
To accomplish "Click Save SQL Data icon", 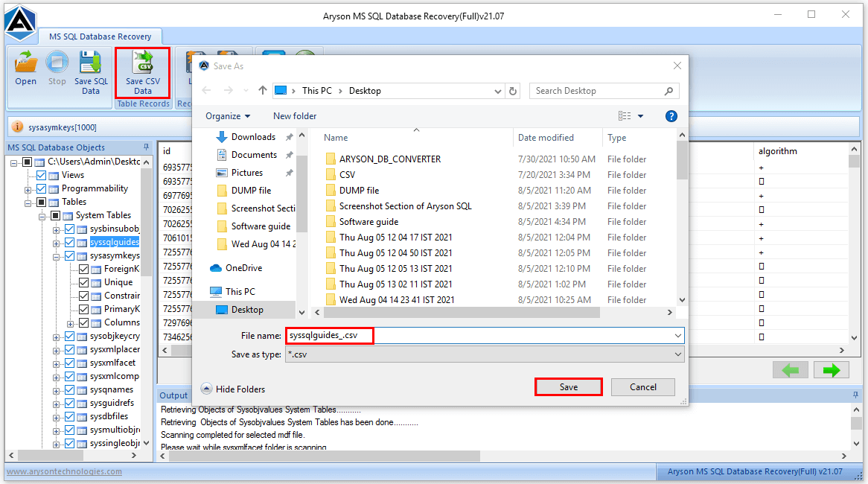I will [91, 72].
